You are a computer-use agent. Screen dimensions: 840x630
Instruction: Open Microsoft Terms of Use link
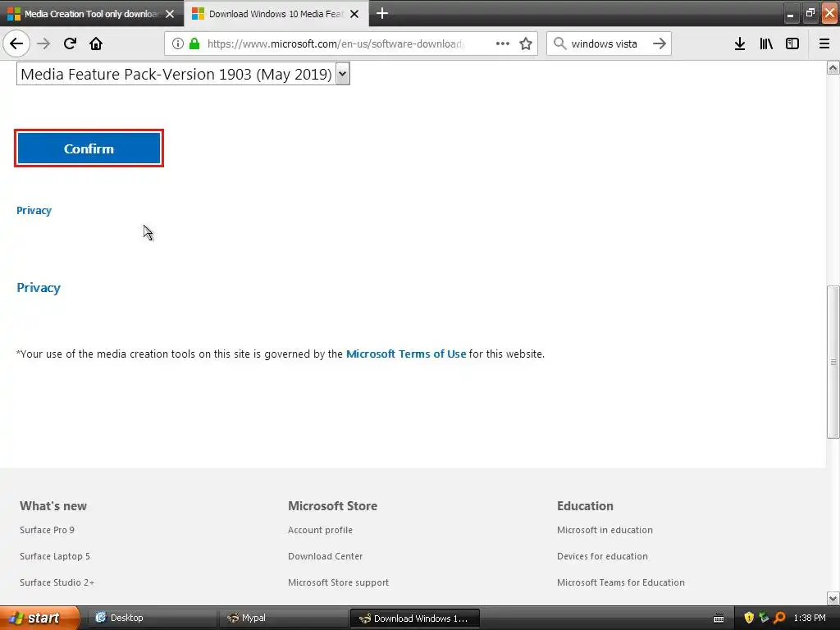(406, 354)
